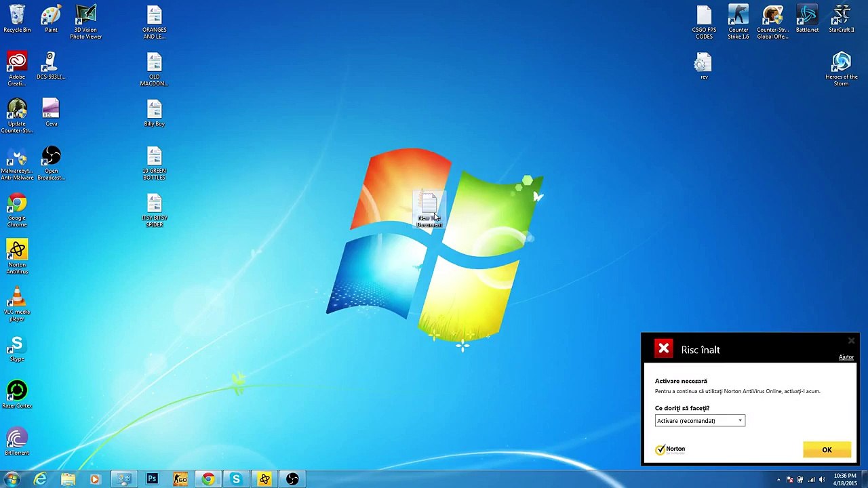Open CS:GO from the taskbar
Viewport: 868px width, 488px height.
(x=180, y=479)
